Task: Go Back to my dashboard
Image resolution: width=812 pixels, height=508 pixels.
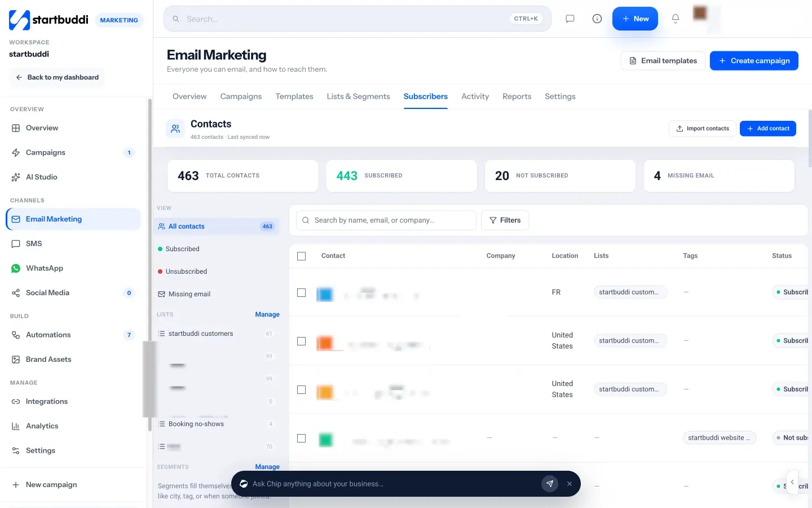Action: click(57, 77)
